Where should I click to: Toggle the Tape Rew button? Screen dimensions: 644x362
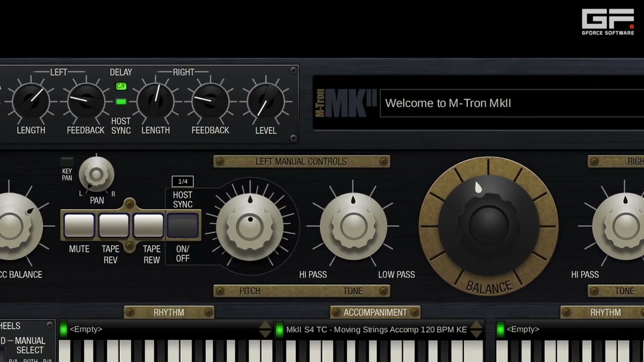[148, 225]
